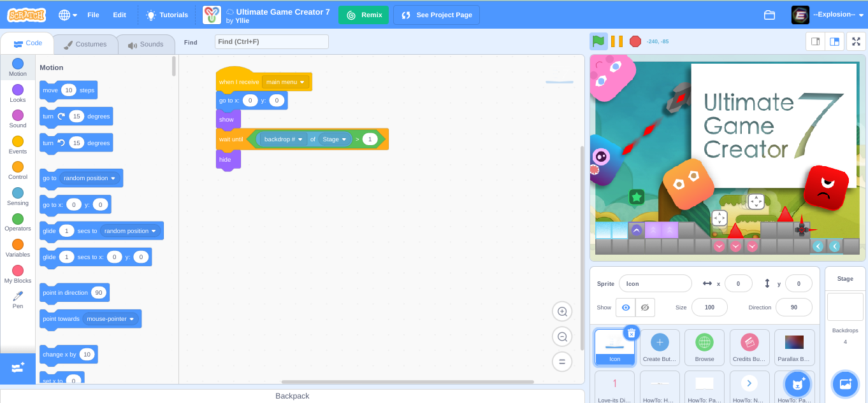Enter fullscreen mode on the stage
Viewport: 868px width, 403px height.
point(857,41)
